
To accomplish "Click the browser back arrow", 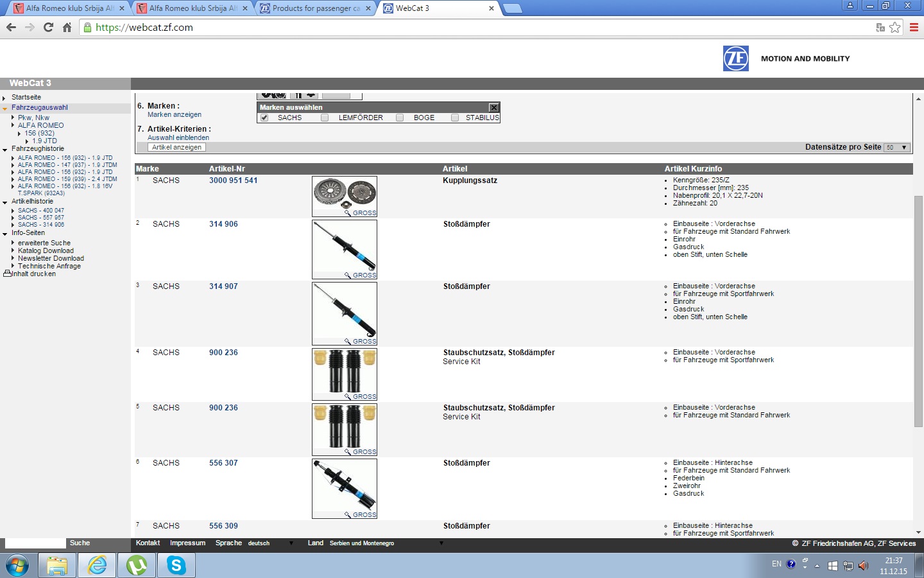I will click(11, 28).
